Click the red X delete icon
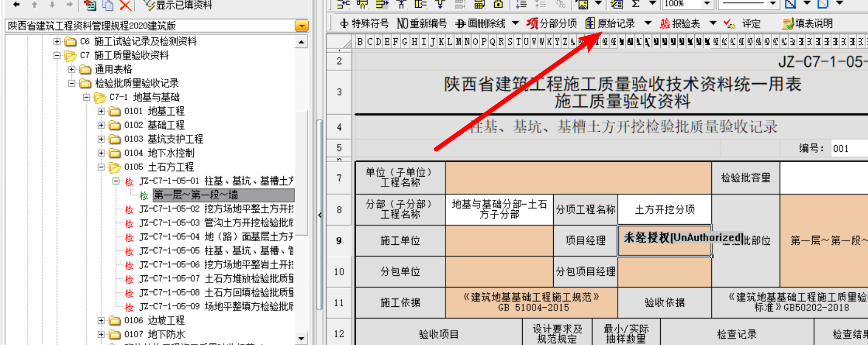This screenshot has width=868, height=345. coord(125,5)
